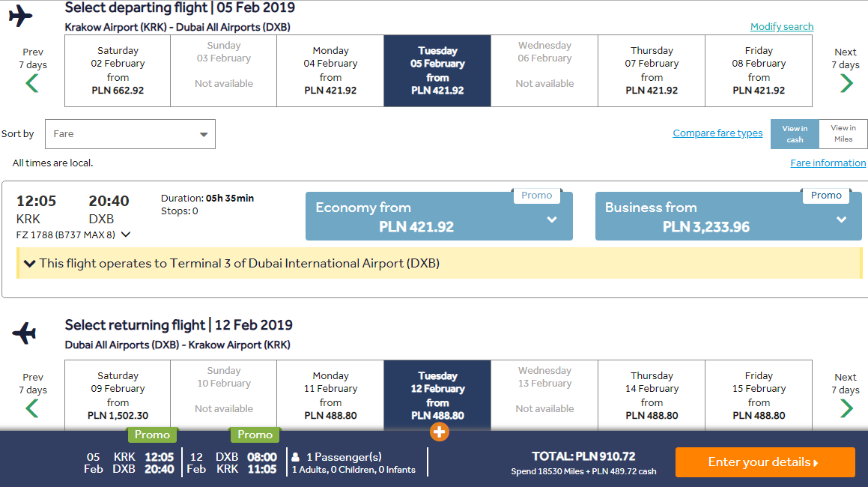Expand Business from PLN 3,233.96 fares
The width and height of the screenshot is (868, 487).
point(729,216)
